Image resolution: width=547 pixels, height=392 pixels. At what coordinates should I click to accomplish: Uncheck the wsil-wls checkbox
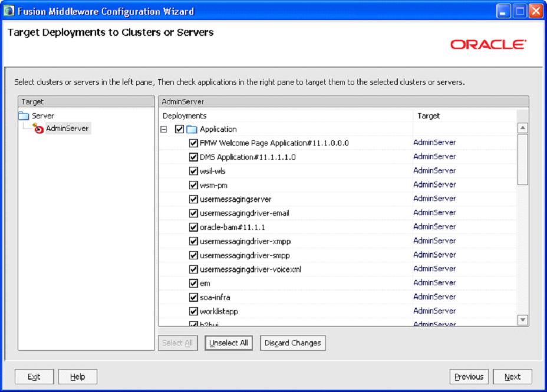[193, 171]
